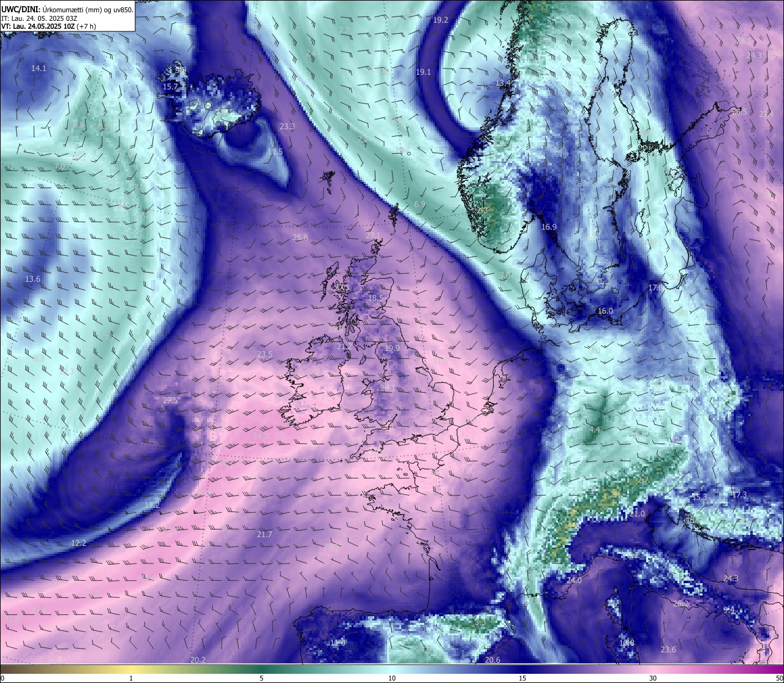The image size is (784, 683).
Task: Click the 5 tick label on colour scale
Action: pos(262,679)
